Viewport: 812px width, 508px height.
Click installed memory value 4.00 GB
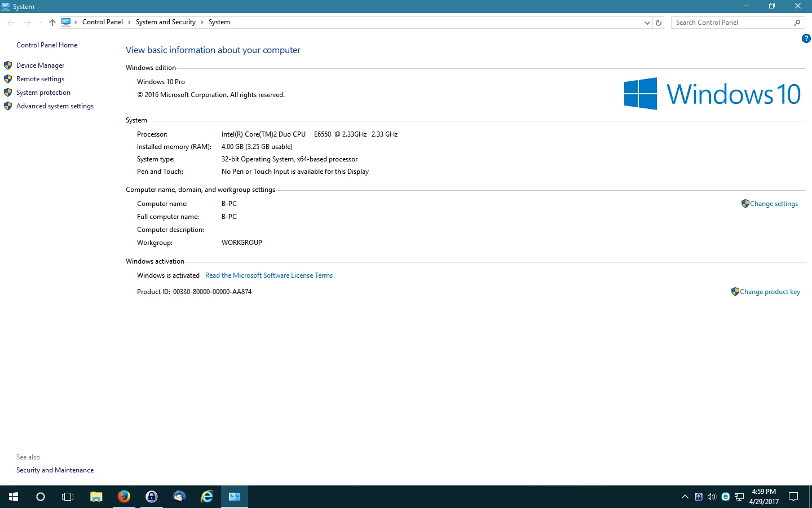(257, 147)
